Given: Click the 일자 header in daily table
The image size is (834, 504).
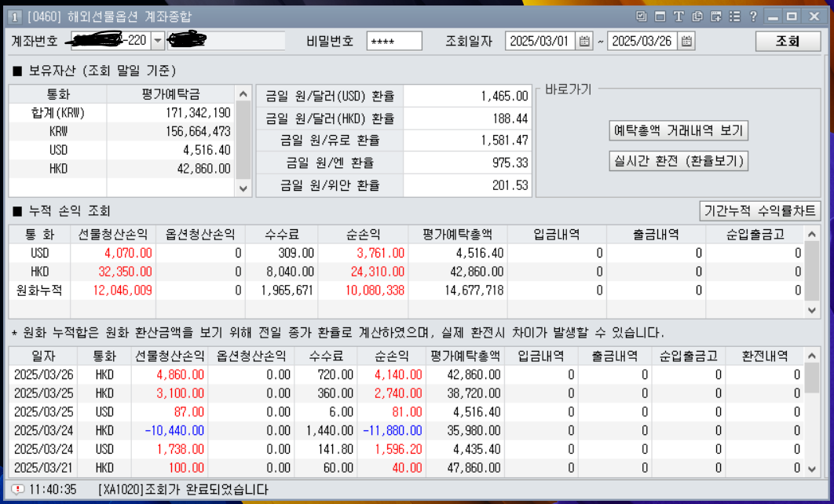Looking at the screenshot, I should pyautogui.click(x=43, y=356).
